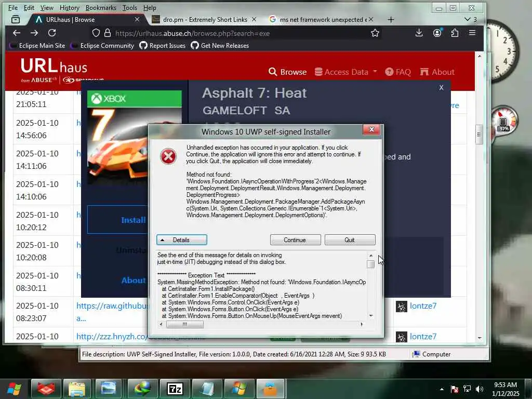The image size is (532, 399).
Task: Close the Asphalt 7 installer panel
Action: tap(441, 87)
